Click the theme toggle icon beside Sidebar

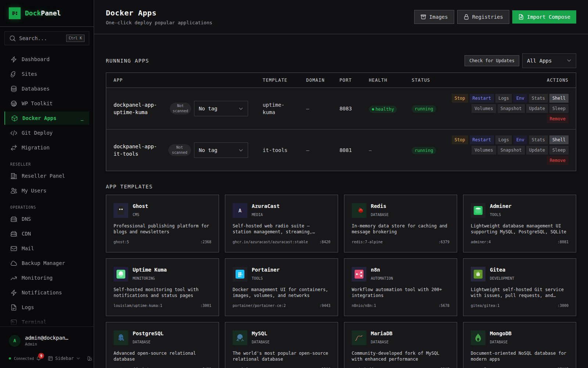pos(89,358)
